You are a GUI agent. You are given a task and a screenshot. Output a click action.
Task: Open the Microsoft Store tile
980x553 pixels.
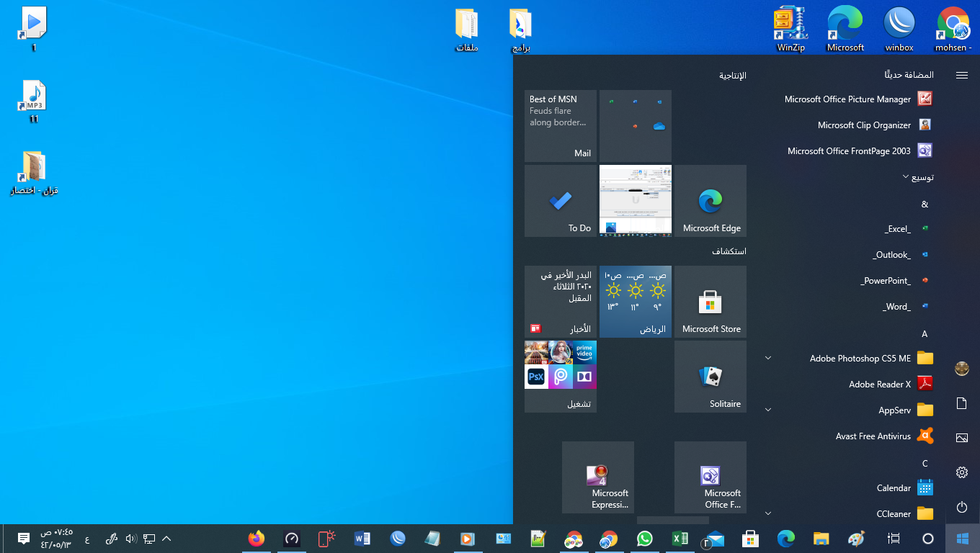(x=710, y=302)
